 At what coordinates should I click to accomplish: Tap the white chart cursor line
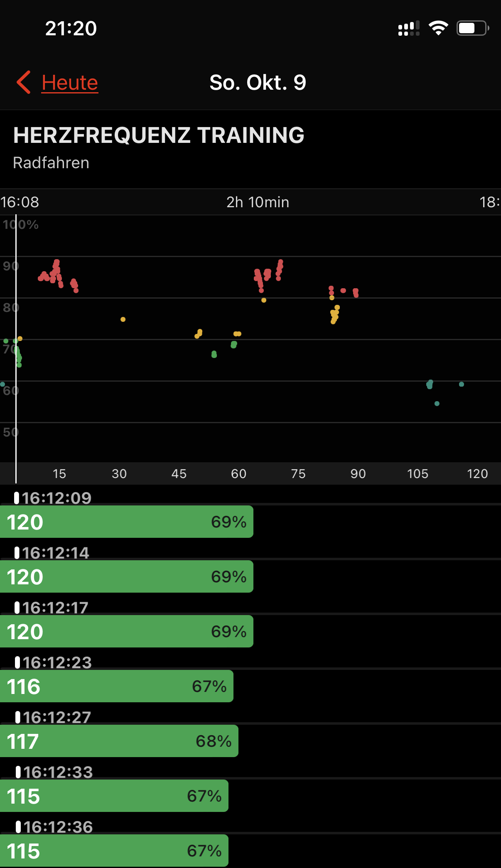(16, 349)
